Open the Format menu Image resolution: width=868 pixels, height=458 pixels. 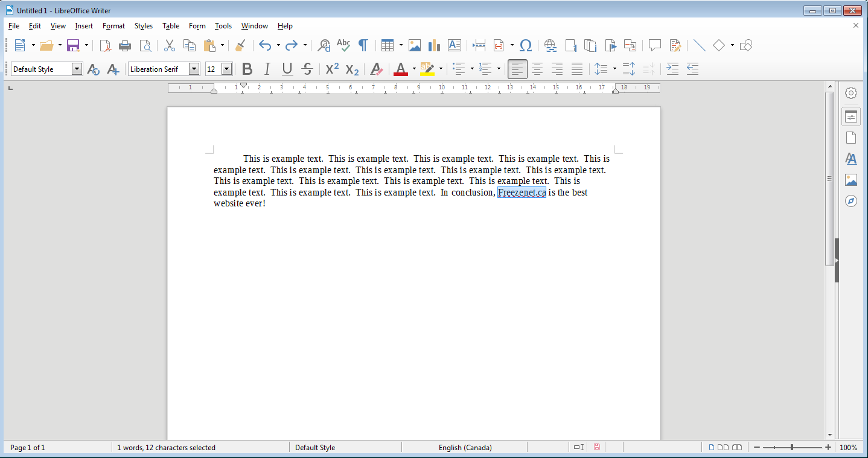pyautogui.click(x=113, y=26)
